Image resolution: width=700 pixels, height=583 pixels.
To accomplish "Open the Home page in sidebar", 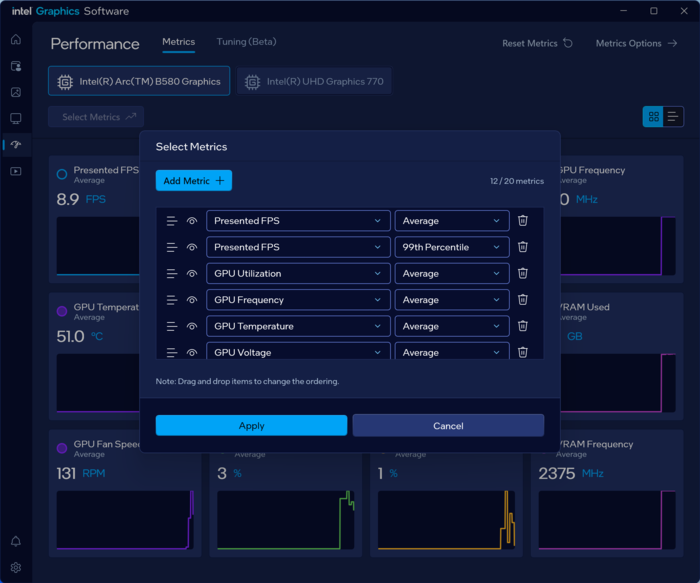I will tap(16, 39).
